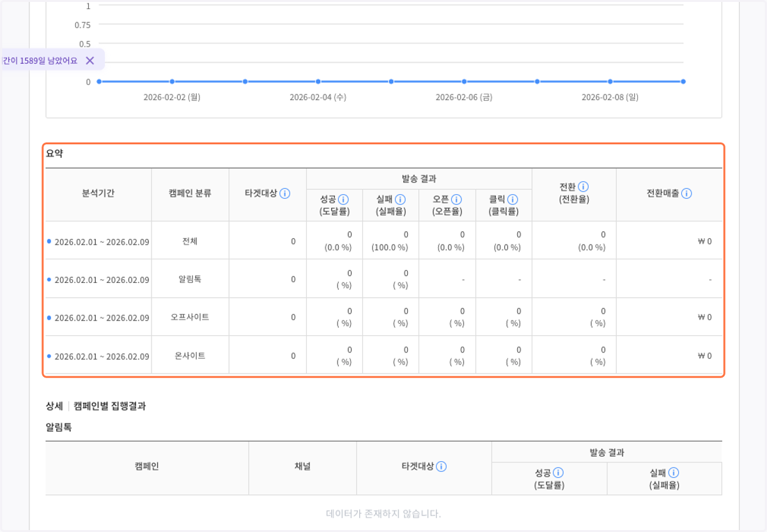Click the 캠페인 분류 column header

190,194
